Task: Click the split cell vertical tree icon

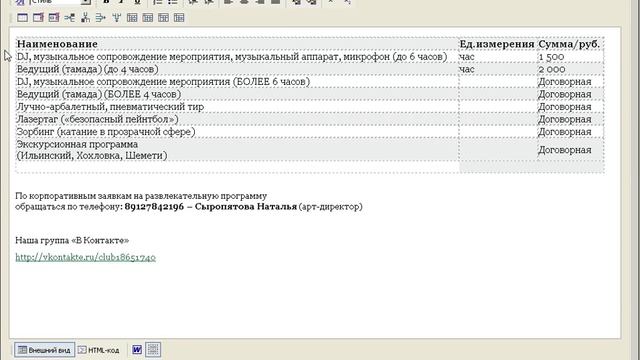Action: pos(85,18)
